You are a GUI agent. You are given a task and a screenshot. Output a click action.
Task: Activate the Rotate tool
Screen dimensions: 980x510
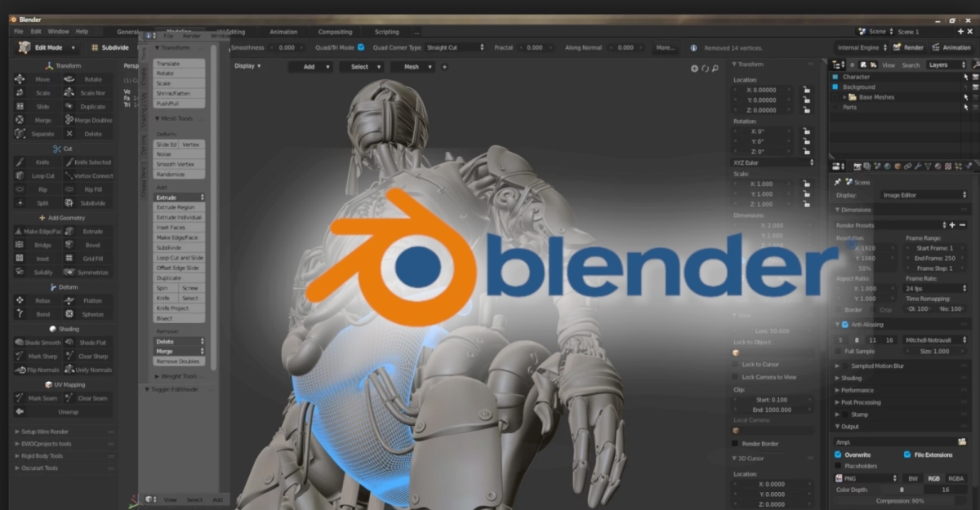pos(88,80)
